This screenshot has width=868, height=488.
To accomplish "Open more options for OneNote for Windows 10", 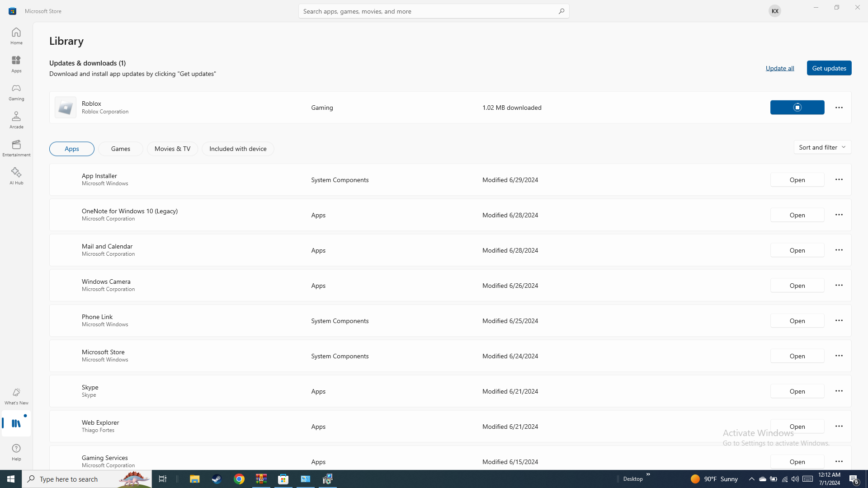I will 839,215.
